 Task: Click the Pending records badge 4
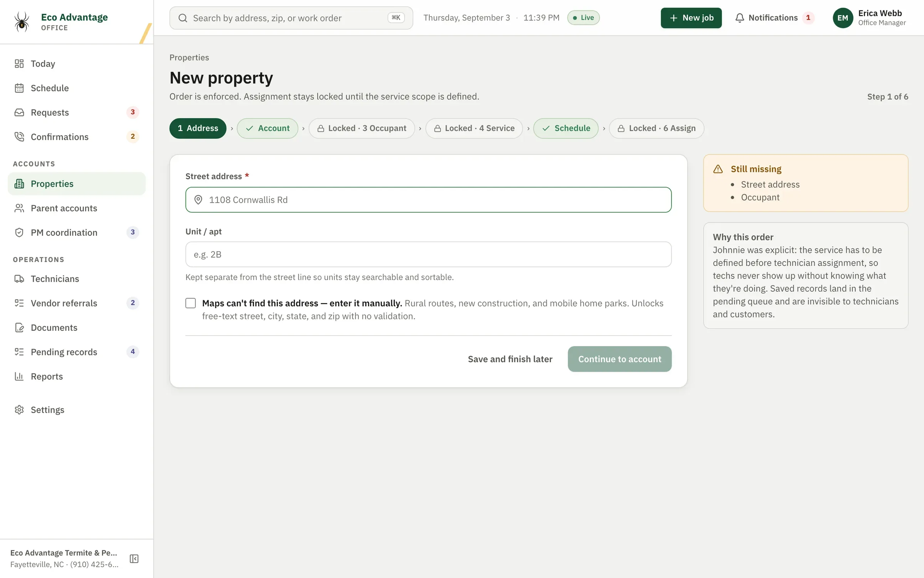(x=132, y=351)
